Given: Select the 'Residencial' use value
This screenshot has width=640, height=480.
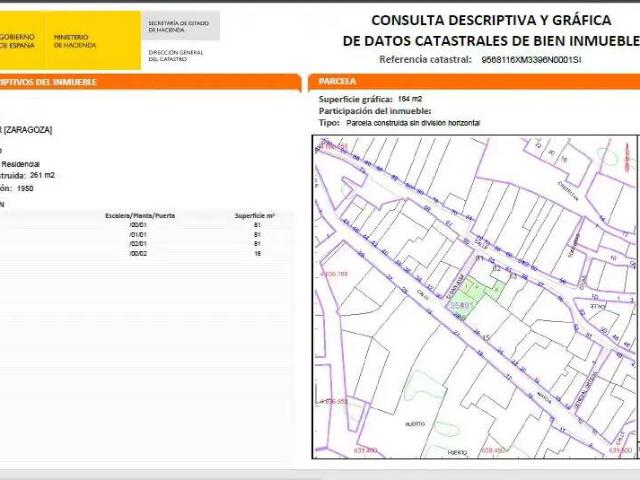Looking at the screenshot, I should pos(21,164).
